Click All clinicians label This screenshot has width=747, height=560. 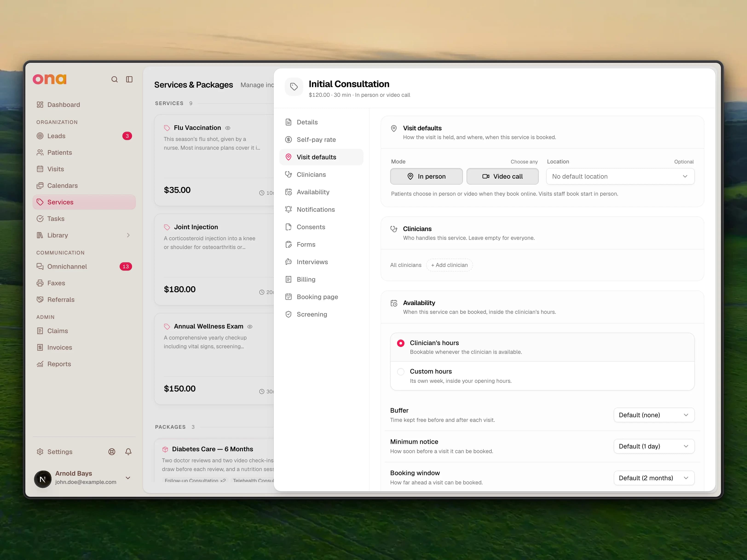(406, 265)
